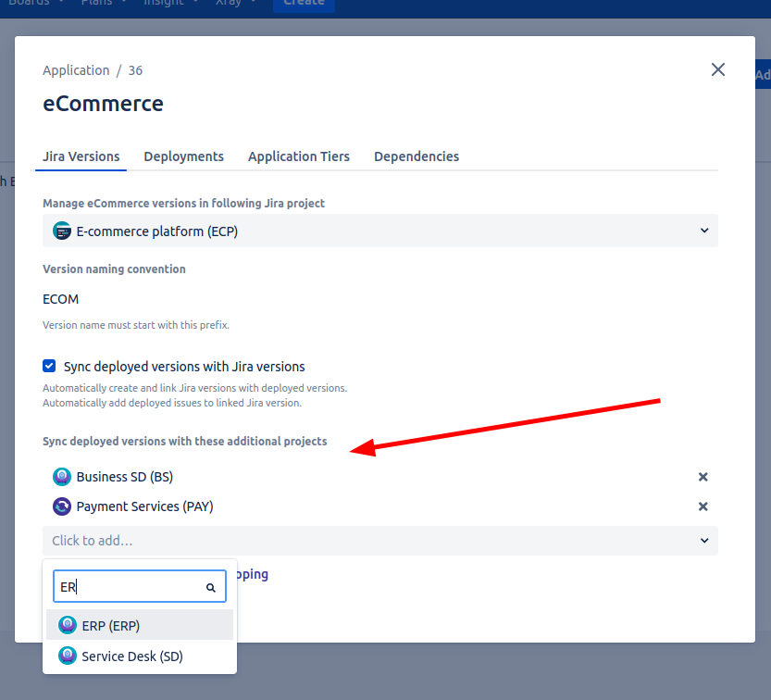Close the eCommerce dialog with the X
Viewport: 771px width, 700px height.
(717, 69)
